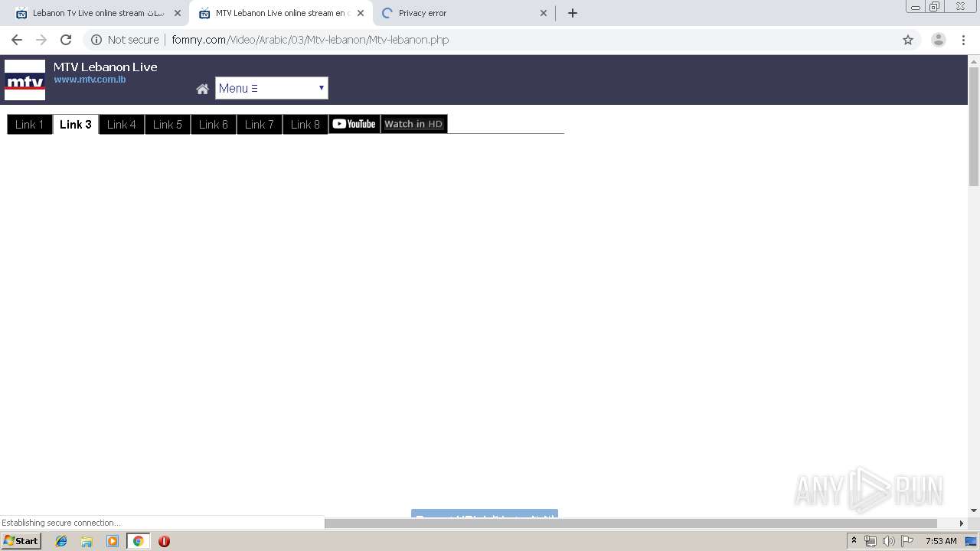Go to the site Home icon
Viewport: 980px width, 551px height.
(202, 89)
